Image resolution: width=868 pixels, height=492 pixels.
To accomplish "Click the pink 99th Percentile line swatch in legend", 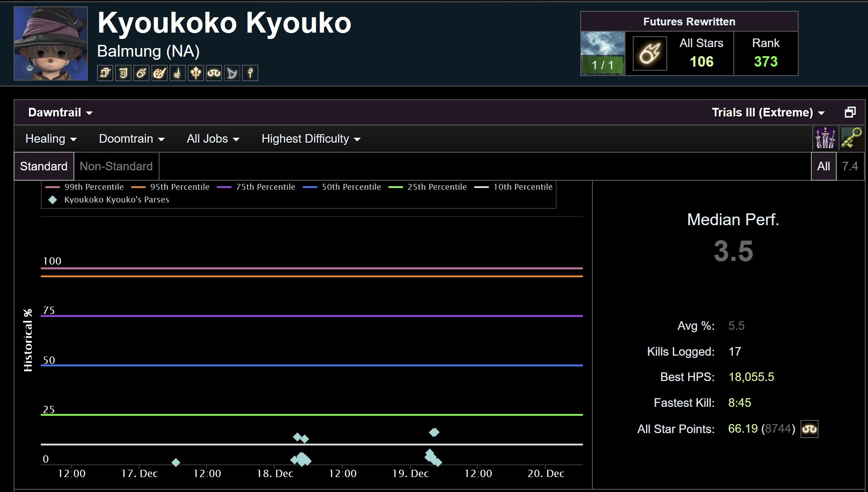I will (53, 187).
